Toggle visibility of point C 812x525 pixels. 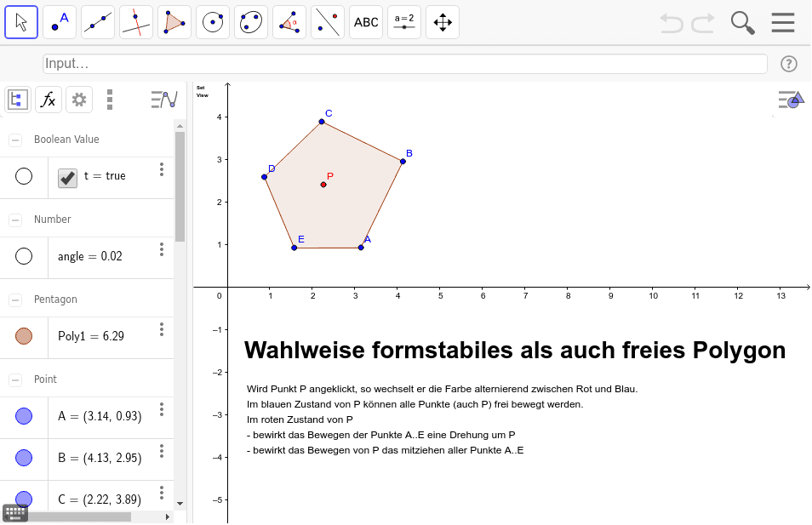click(24, 499)
